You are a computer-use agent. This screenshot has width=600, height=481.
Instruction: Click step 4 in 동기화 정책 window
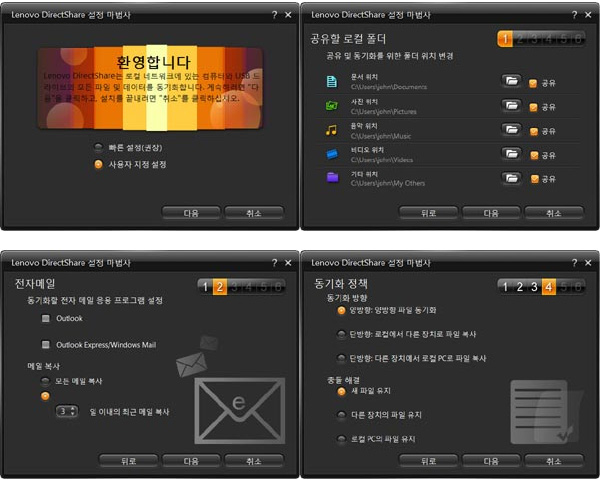[549, 287]
